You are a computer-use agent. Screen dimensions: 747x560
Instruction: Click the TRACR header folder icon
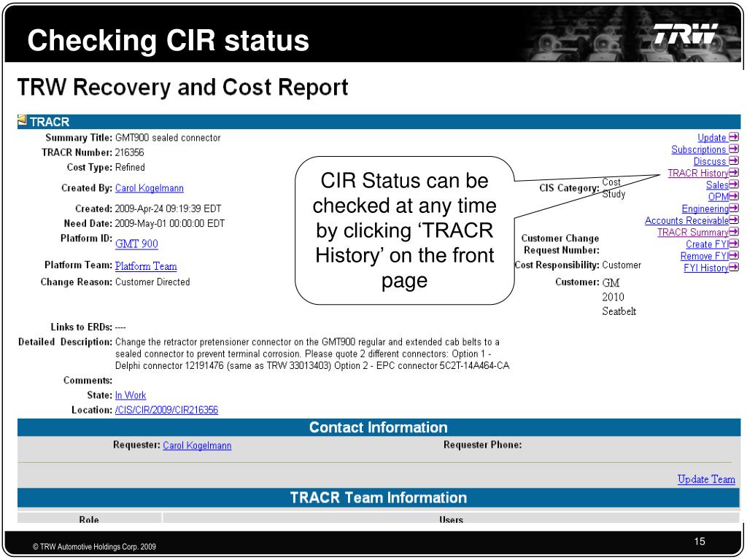pyautogui.click(x=22, y=121)
